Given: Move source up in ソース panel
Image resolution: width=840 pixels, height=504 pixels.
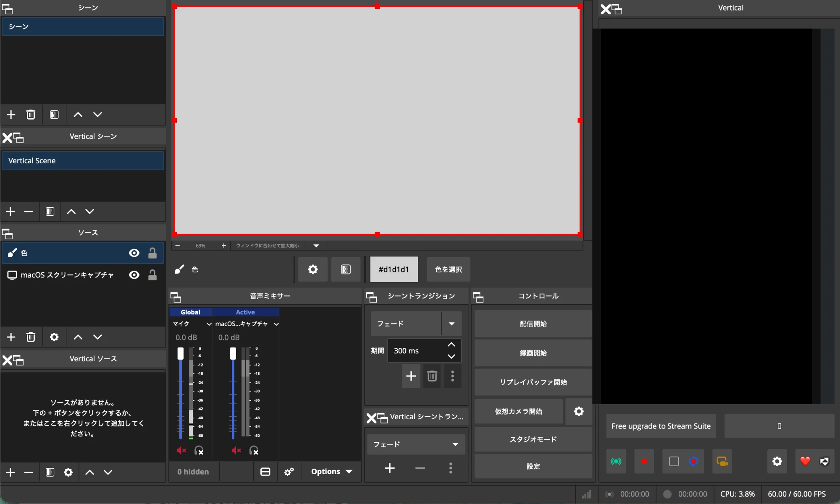Looking at the screenshot, I should point(78,337).
